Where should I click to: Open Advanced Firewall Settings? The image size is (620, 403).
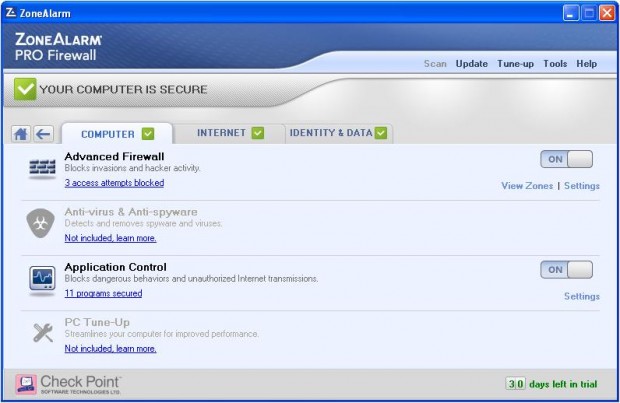(x=582, y=186)
